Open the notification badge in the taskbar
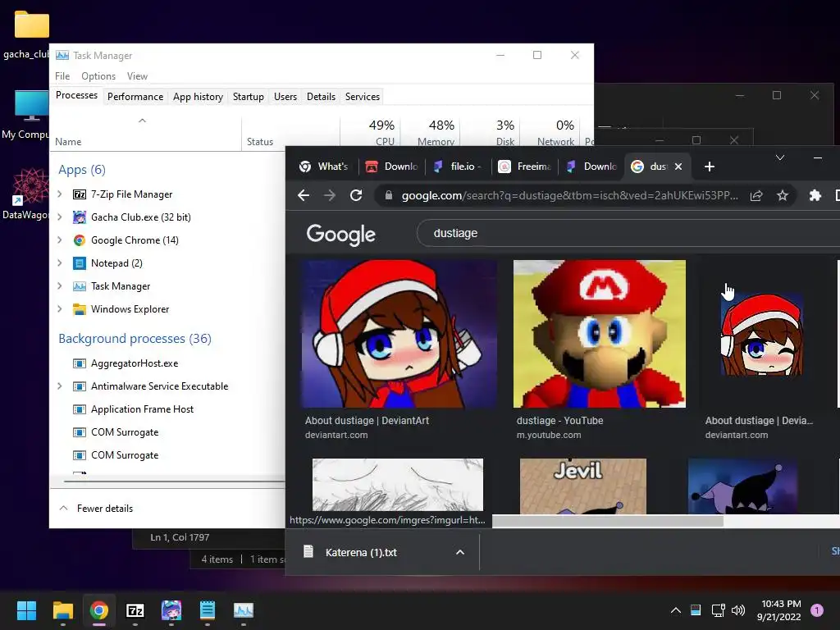 point(817,610)
